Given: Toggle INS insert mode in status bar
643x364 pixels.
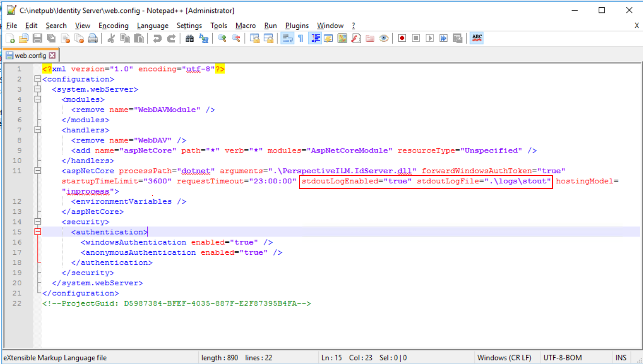Looking at the screenshot, I should coord(621,358).
